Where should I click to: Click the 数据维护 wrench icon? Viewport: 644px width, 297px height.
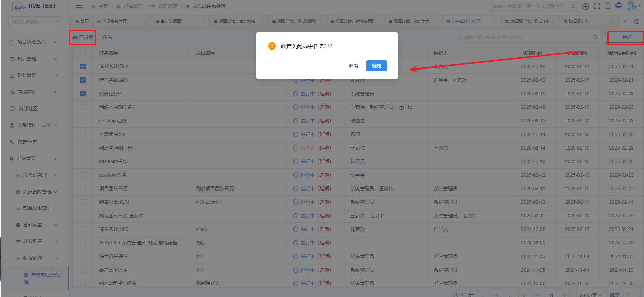click(x=12, y=142)
